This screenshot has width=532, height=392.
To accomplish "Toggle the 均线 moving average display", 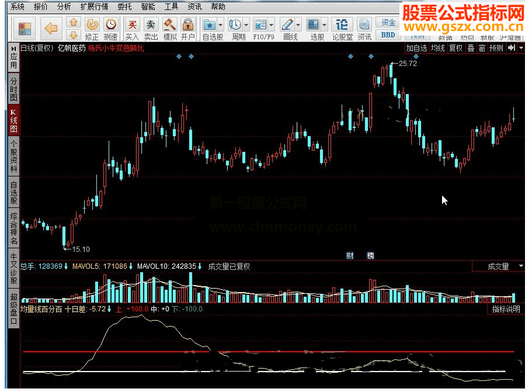I will tap(437, 48).
